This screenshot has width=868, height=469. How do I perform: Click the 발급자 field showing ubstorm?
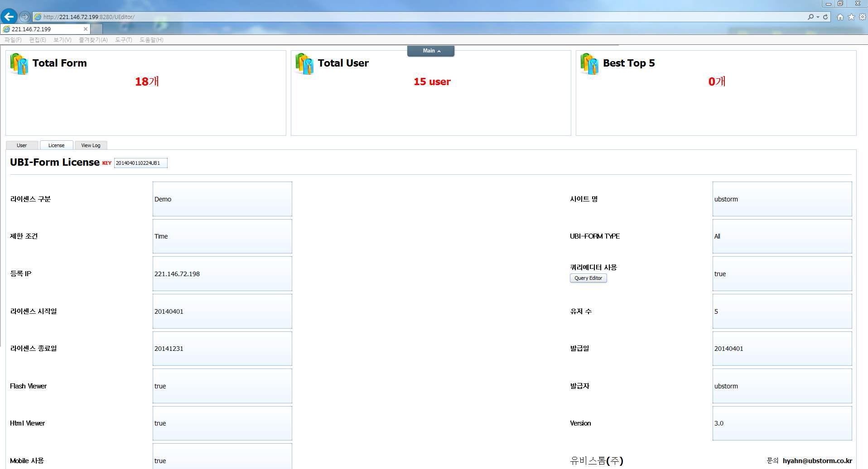point(782,386)
